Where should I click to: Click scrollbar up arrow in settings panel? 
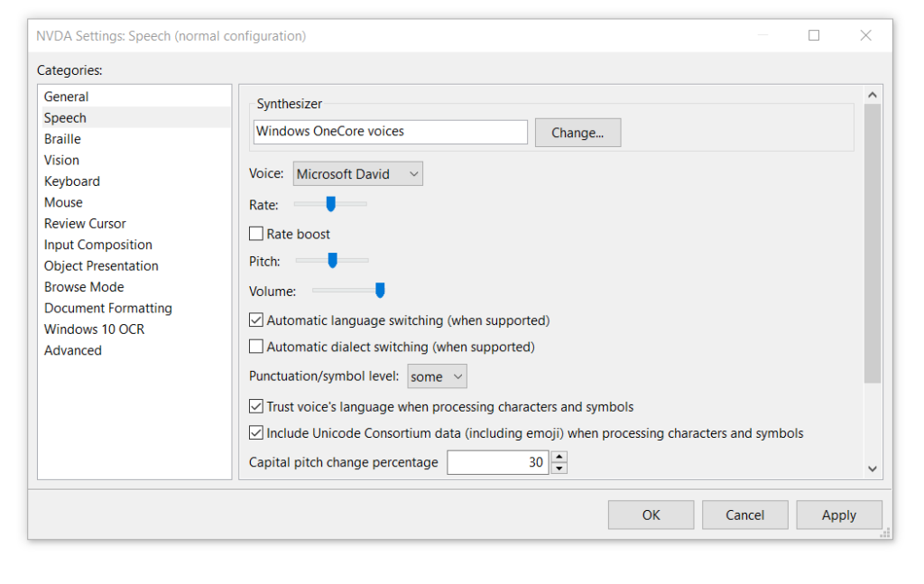[x=873, y=95]
